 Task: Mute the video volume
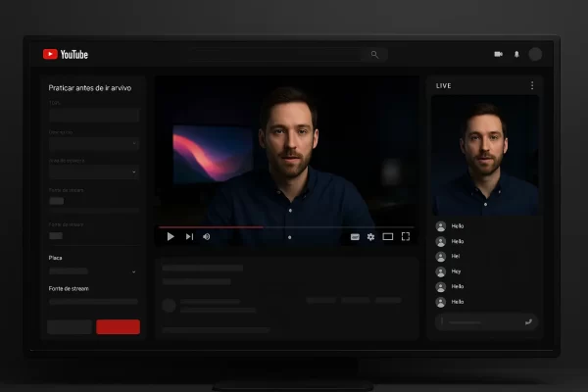tap(207, 236)
